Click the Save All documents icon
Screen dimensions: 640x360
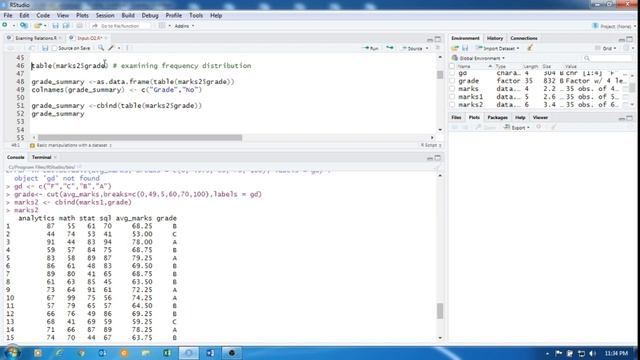pyautogui.click(x=66, y=26)
